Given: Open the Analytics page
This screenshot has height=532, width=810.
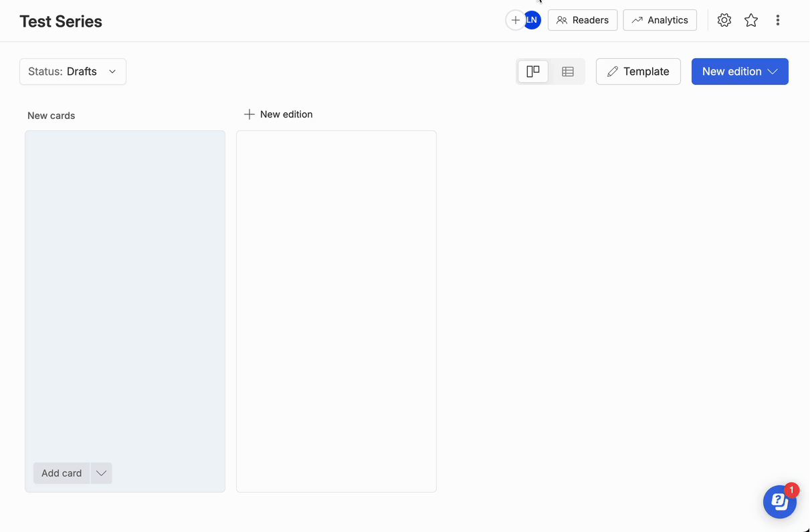Looking at the screenshot, I should 660,20.
